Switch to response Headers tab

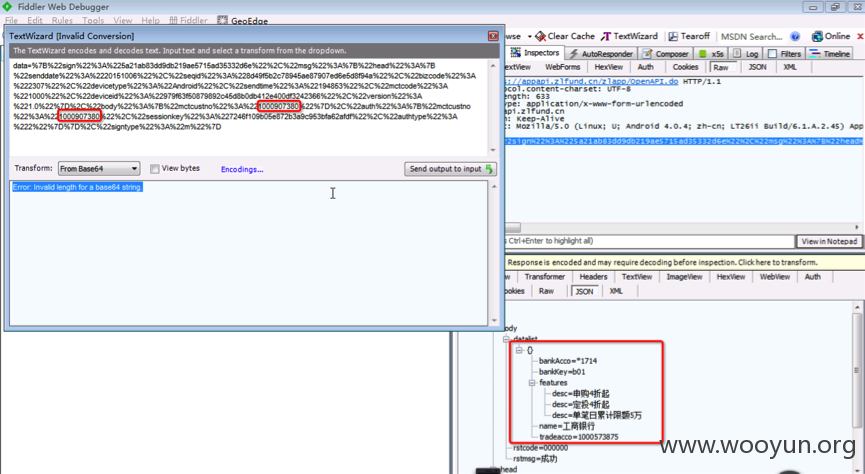click(594, 277)
